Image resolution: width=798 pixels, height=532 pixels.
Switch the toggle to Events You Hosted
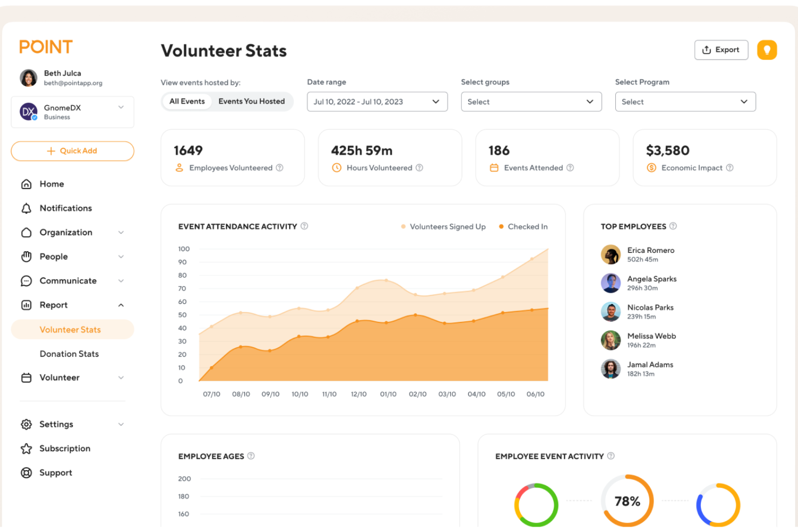(x=252, y=101)
